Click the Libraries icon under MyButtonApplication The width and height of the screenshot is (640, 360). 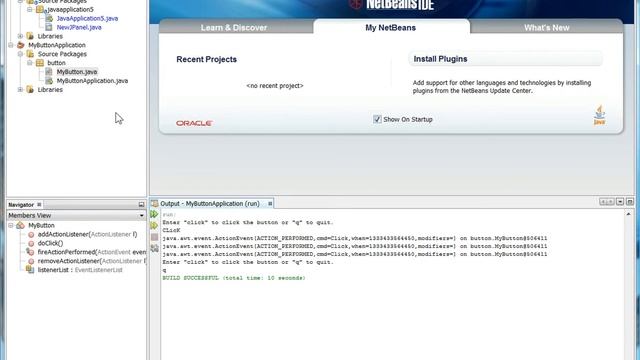[30, 89]
